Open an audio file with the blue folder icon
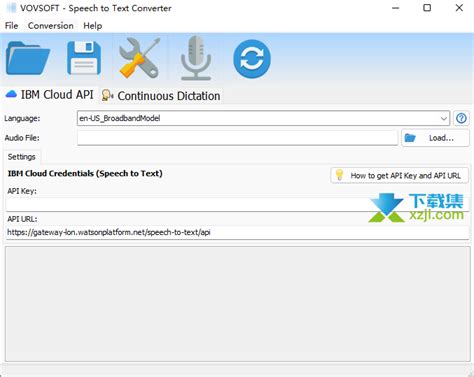This screenshot has width=474, height=377. 28,58
